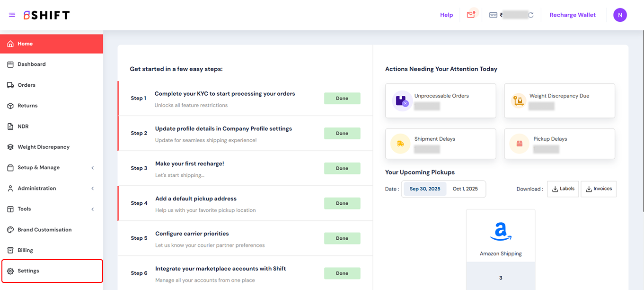644x290 pixels.
Task: Expand the Administration submenu
Action: 93,189
